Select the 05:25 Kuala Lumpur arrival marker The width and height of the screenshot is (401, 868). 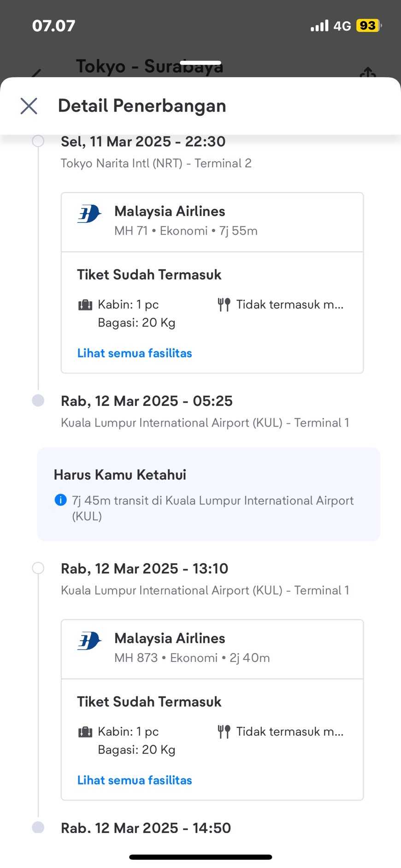(x=38, y=400)
